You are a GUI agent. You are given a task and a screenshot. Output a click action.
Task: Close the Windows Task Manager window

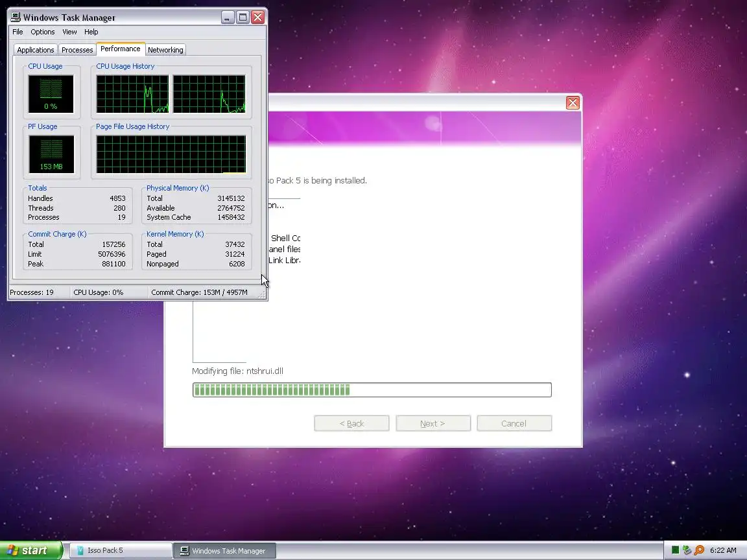coord(257,17)
